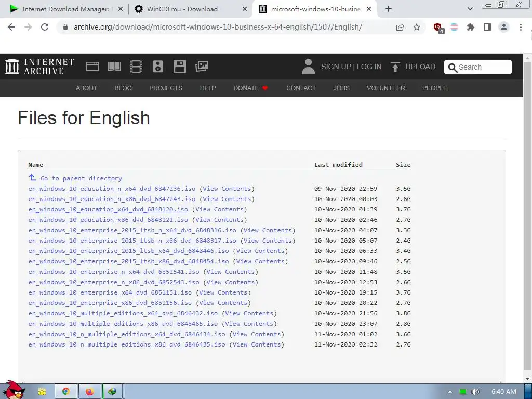Download en_windows_10_enterprise_n_x86_dvd_6852543.iso
Image resolution: width=532 pixels, height=399 pixels.
pos(114,282)
